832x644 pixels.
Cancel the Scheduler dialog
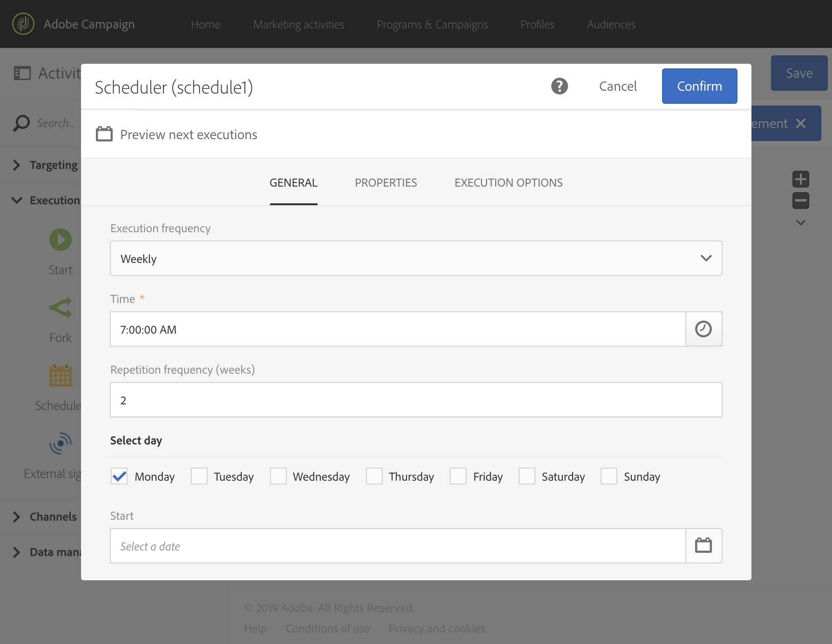618,86
